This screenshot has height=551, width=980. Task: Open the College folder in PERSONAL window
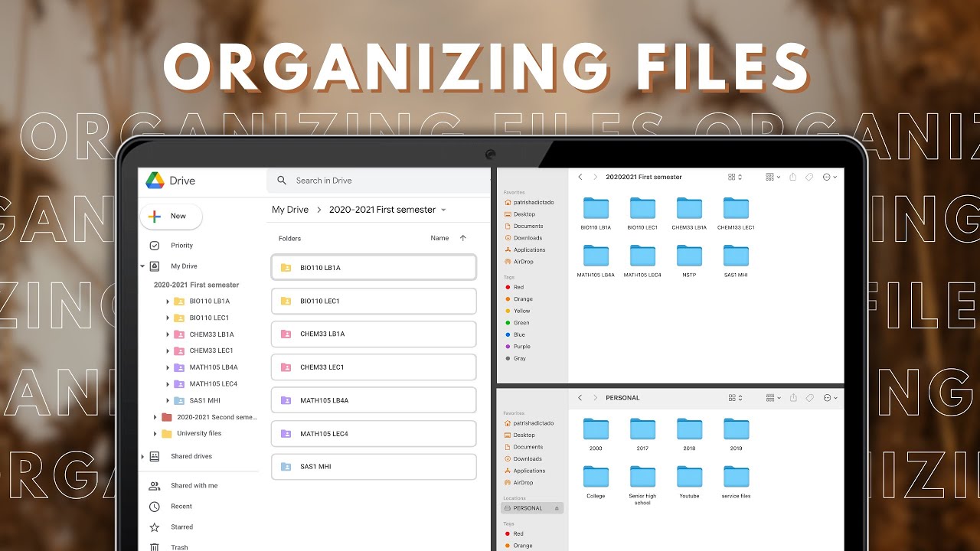tap(596, 481)
